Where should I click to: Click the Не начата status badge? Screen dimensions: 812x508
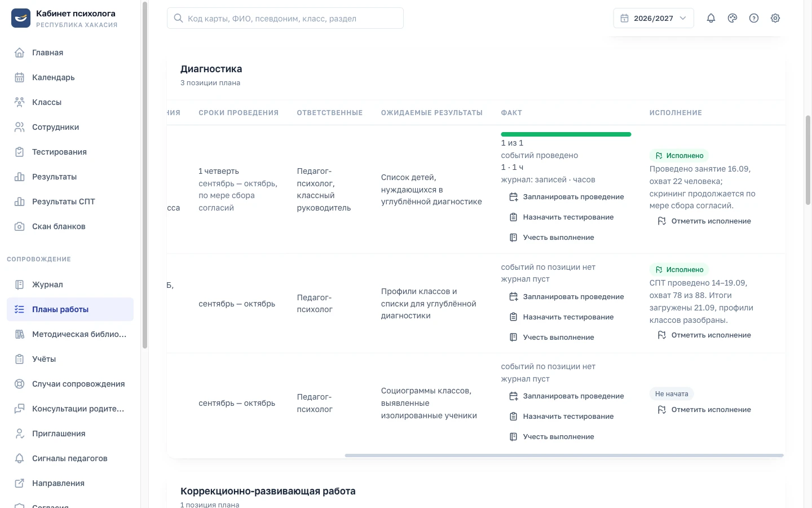coord(672,394)
